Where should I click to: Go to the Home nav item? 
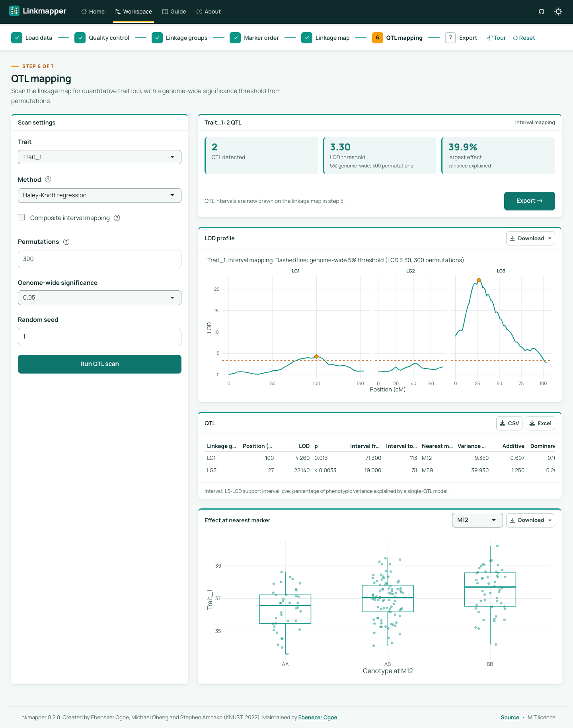93,12
